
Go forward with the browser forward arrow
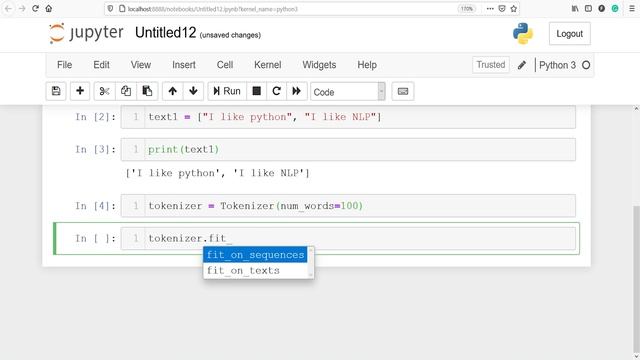click(22, 9)
